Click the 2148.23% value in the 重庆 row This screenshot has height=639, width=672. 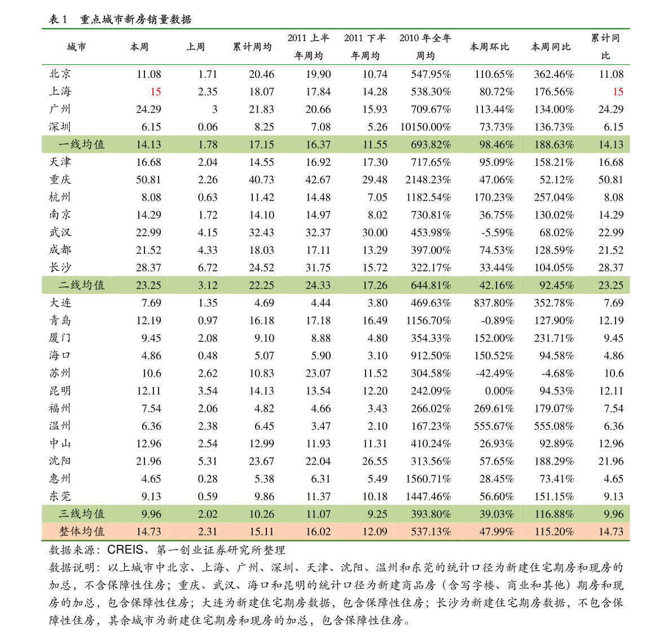pyautogui.click(x=428, y=180)
